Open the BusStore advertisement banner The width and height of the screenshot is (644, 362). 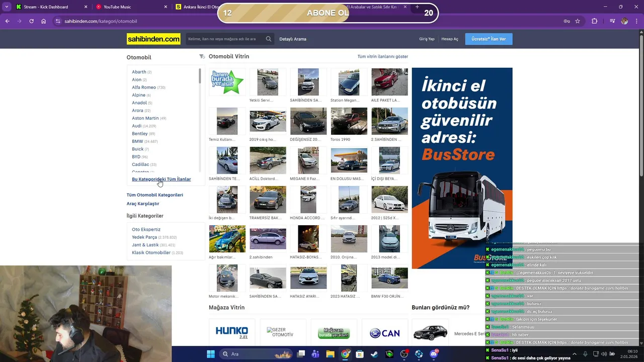462,168
